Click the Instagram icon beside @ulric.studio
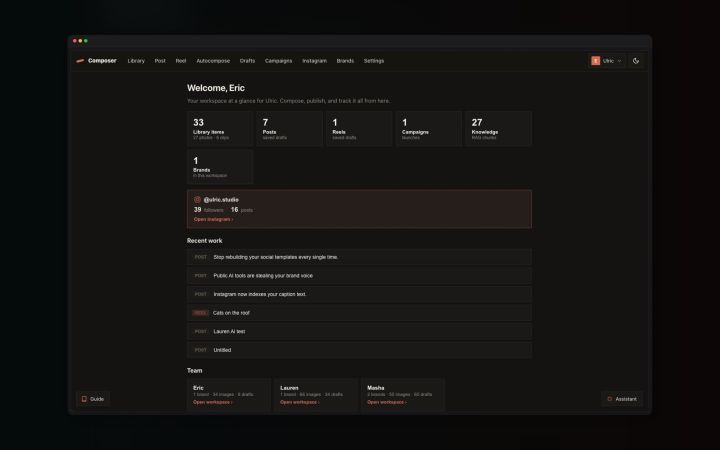Screen dimensions: 720x450 [x=197, y=200]
